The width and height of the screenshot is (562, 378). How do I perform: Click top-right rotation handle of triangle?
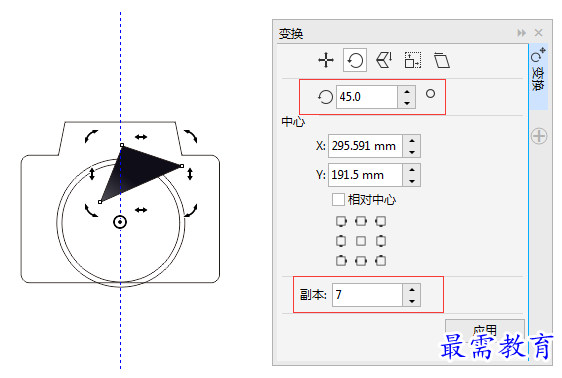click(191, 136)
